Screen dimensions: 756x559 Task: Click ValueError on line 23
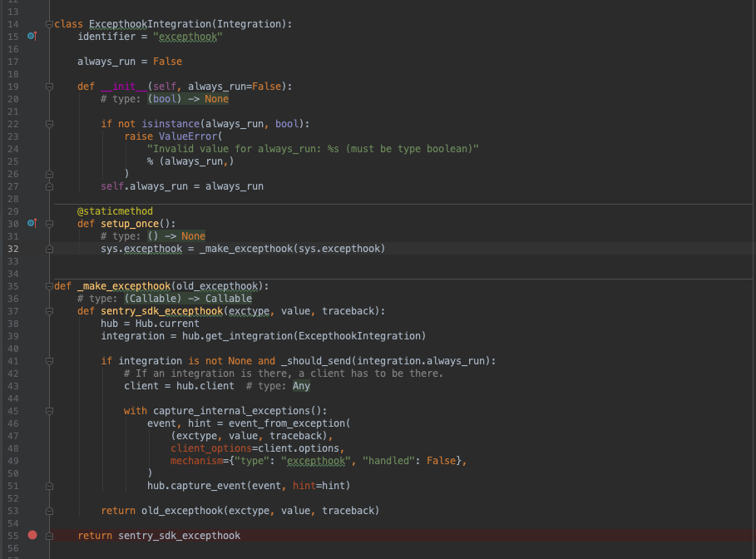point(188,136)
